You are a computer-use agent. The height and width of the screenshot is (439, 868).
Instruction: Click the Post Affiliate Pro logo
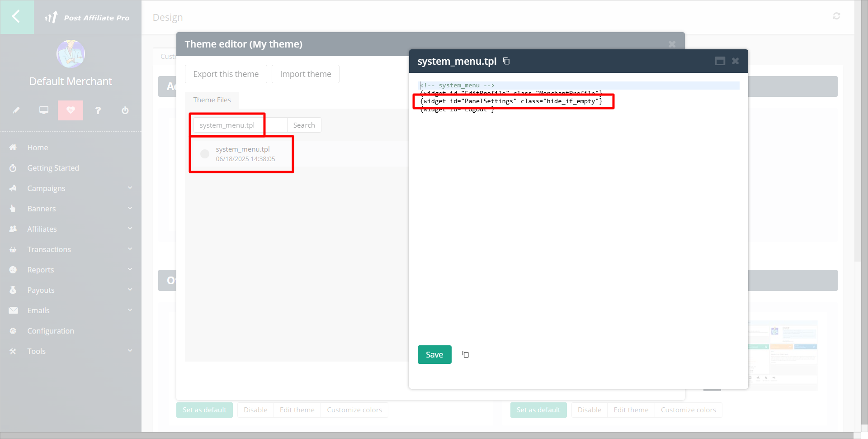point(87,18)
